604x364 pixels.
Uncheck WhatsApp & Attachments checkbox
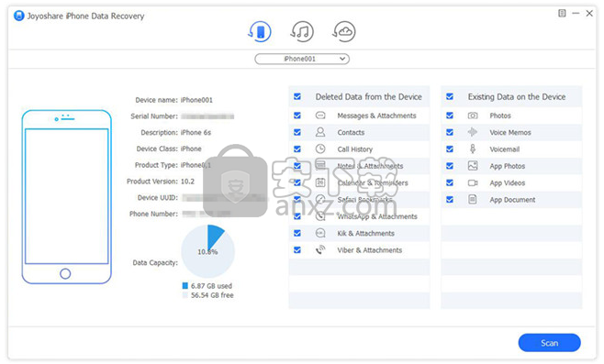coord(297,216)
